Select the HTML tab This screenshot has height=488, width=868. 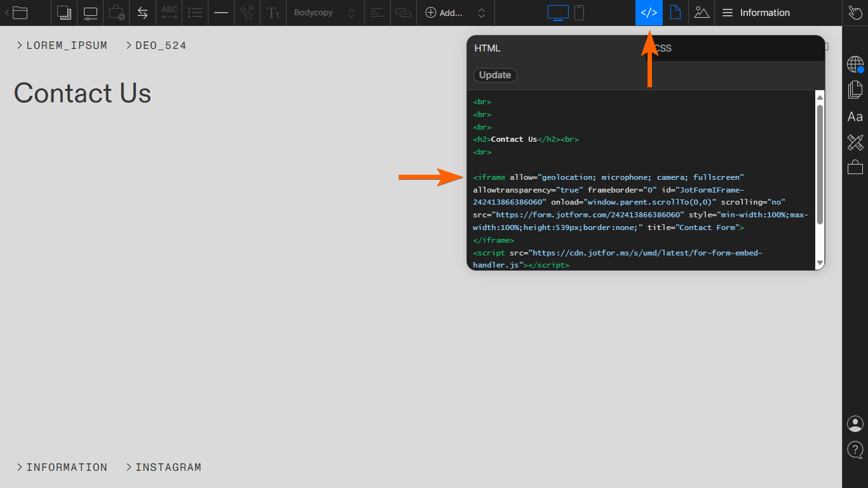pyautogui.click(x=487, y=48)
